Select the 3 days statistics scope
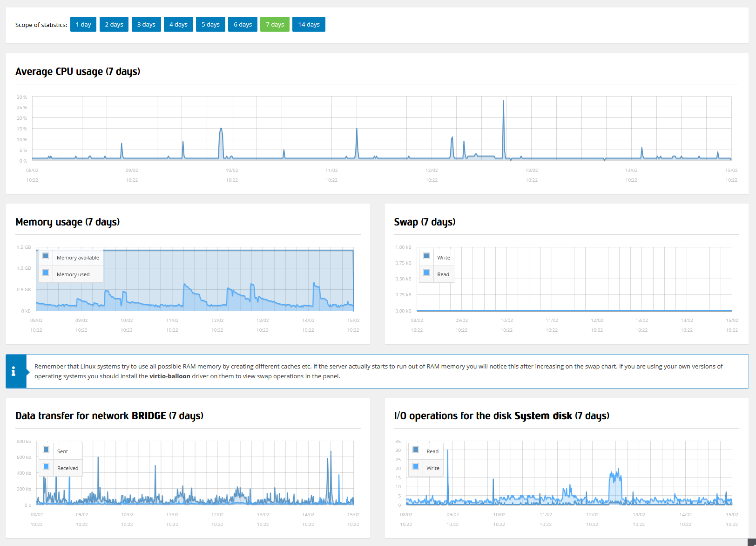756x546 pixels. point(146,24)
